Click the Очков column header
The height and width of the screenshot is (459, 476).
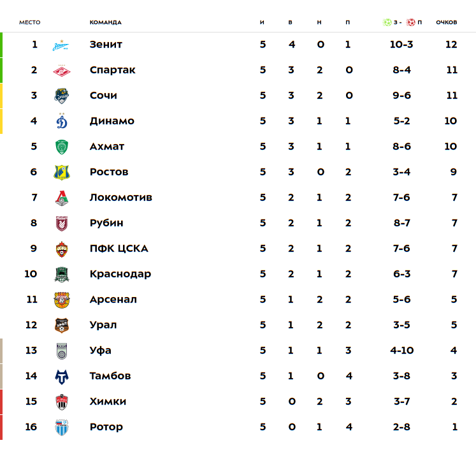[446, 22]
